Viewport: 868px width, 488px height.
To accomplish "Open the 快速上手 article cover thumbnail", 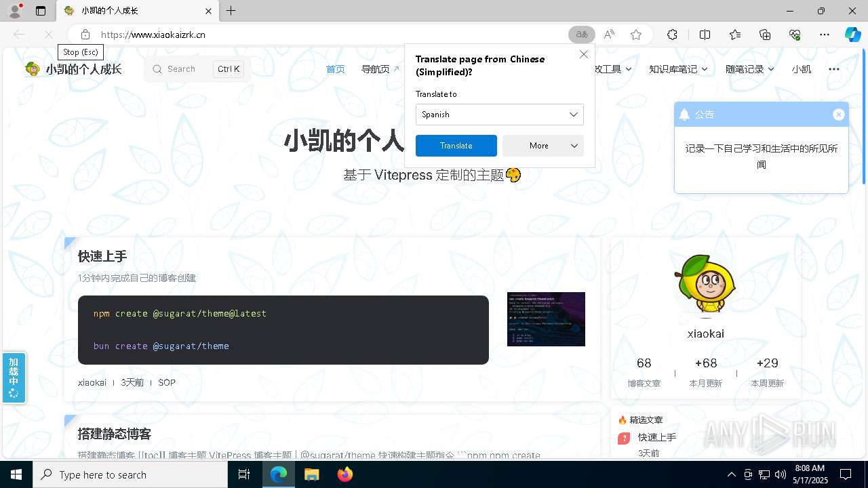I will click(x=546, y=319).
